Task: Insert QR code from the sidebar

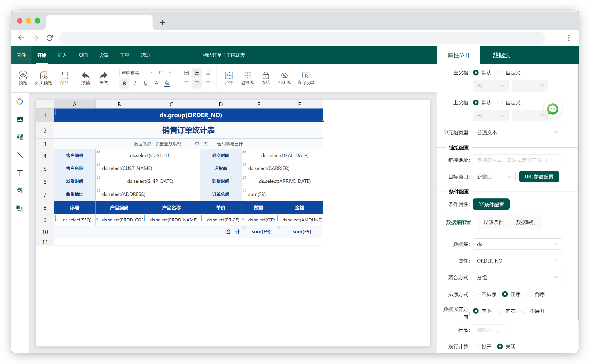Action: pos(20,137)
